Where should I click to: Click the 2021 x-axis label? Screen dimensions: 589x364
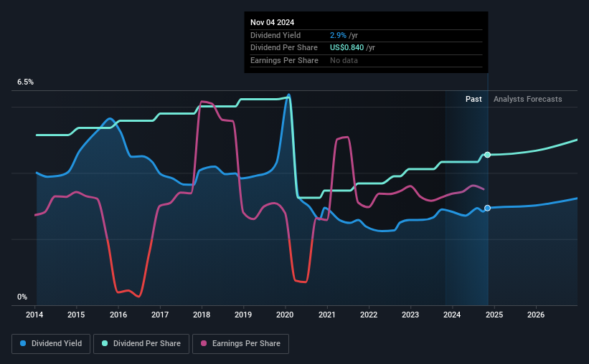327,315
